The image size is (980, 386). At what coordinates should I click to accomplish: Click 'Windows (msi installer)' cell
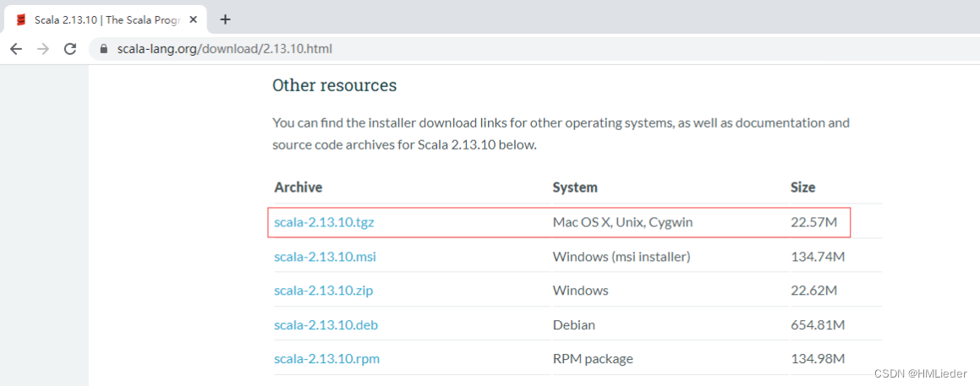(621, 256)
